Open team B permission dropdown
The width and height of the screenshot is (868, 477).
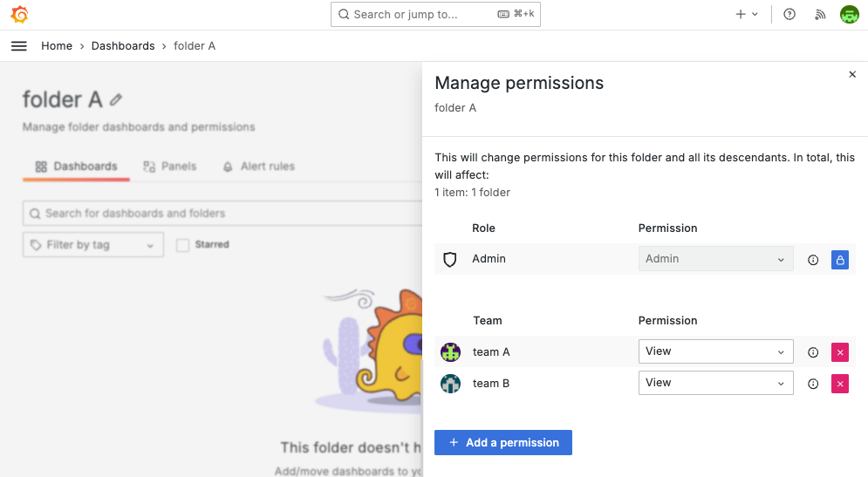coord(715,383)
